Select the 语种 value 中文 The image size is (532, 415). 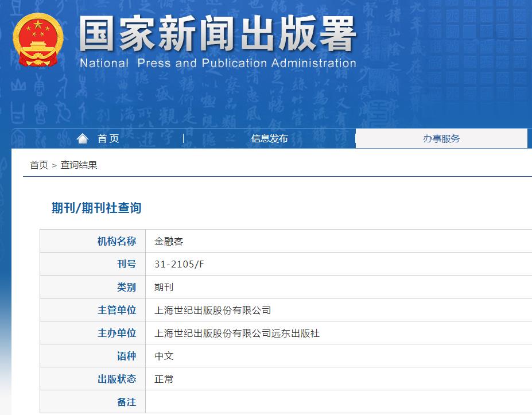click(165, 355)
